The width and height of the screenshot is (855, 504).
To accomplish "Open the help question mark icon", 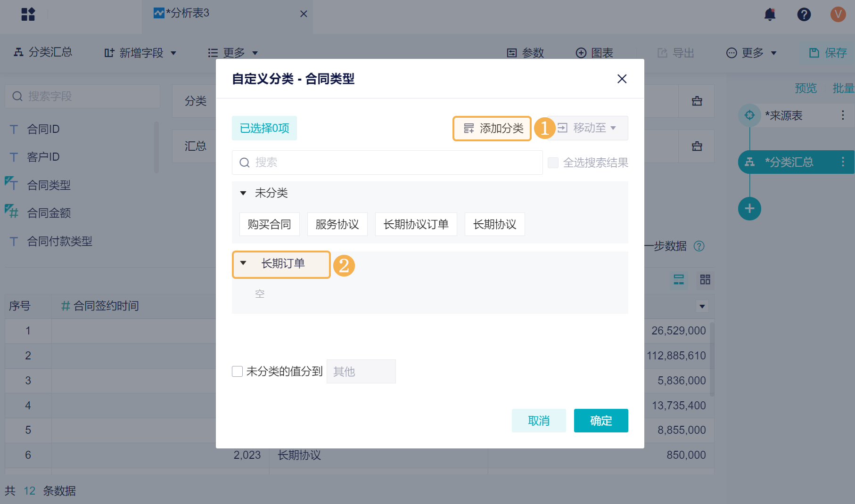I will click(804, 14).
